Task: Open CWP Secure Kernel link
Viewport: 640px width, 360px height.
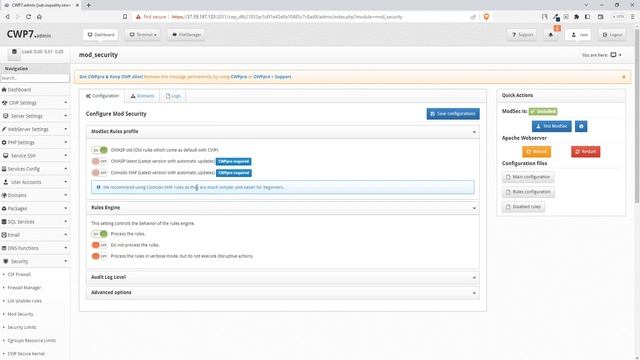Action: click(26, 354)
